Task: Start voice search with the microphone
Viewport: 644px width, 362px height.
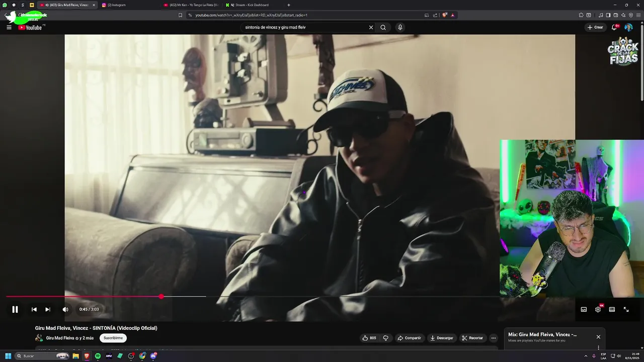Action: tap(400, 27)
